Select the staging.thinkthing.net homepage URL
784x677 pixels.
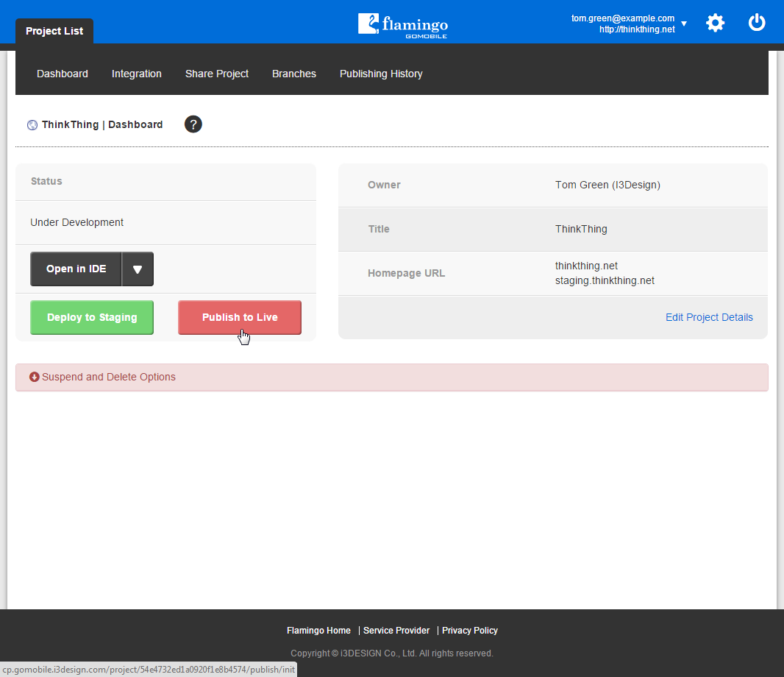click(x=605, y=280)
